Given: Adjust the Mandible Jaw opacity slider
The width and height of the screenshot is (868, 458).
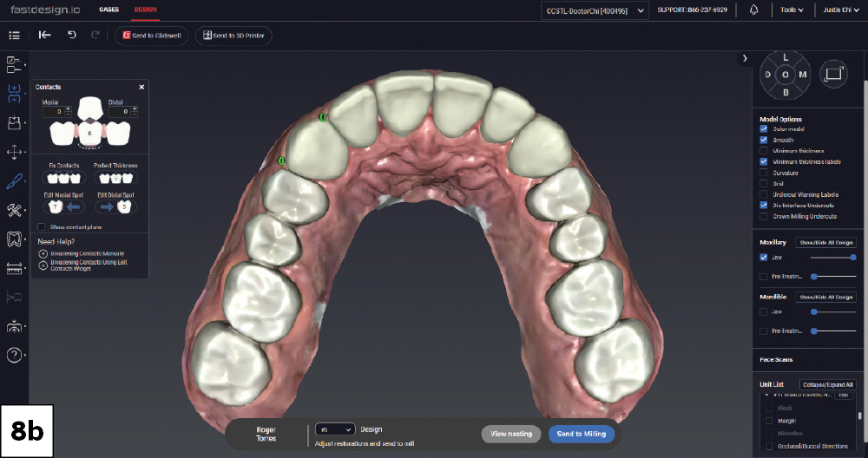Looking at the screenshot, I should [833, 312].
